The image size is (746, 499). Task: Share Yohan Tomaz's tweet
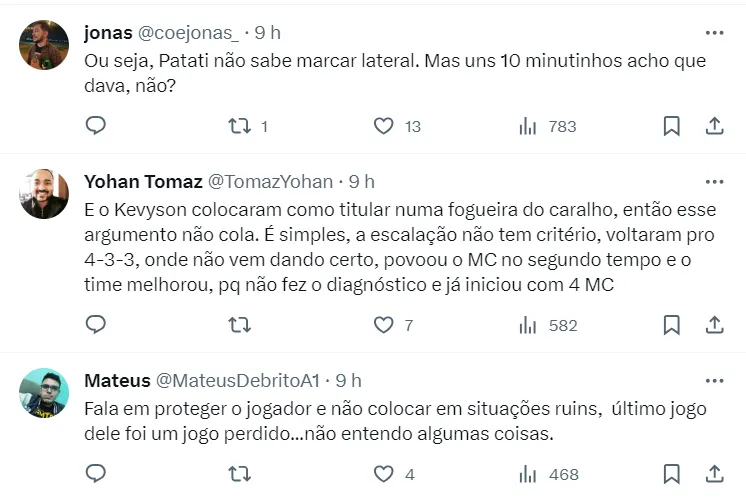coord(715,325)
